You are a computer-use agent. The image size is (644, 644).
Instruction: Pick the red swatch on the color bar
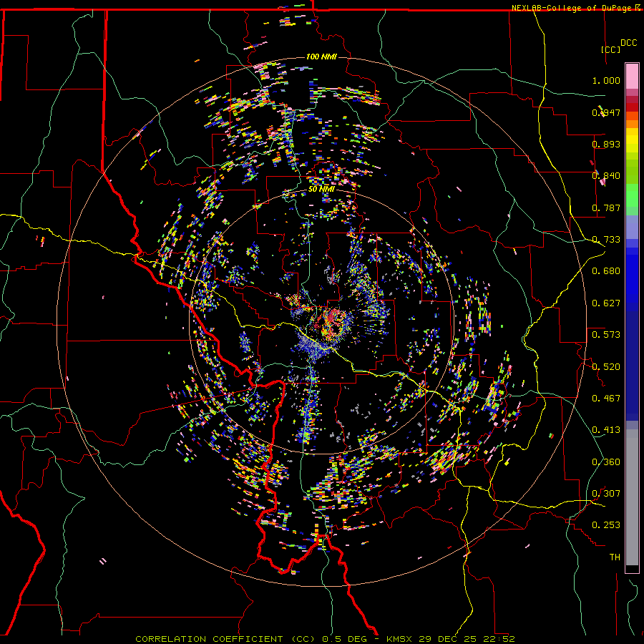[632, 107]
